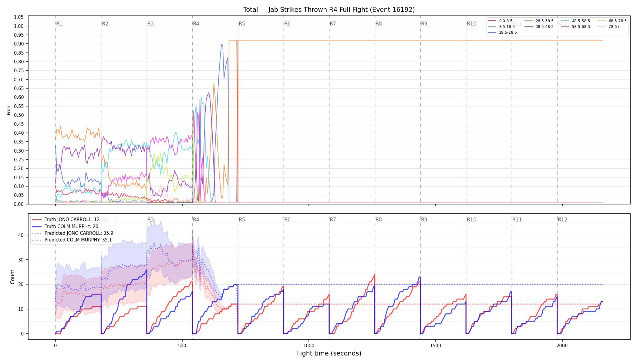Image resolution: width=637 pixels, height=364 pixels.
Task: Click the 38.5-48.5 purple legend entry
Action: pos(539,27)
